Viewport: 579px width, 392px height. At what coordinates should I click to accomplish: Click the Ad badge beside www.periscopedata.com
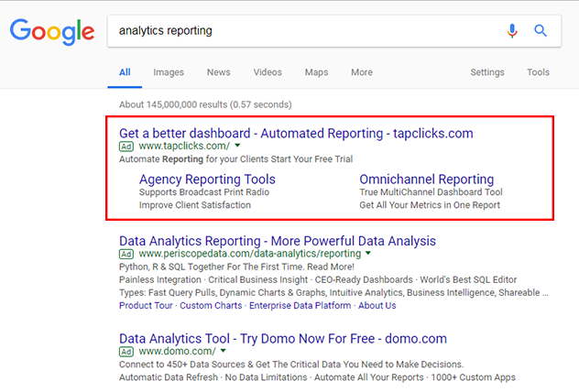tap(126, 254)
